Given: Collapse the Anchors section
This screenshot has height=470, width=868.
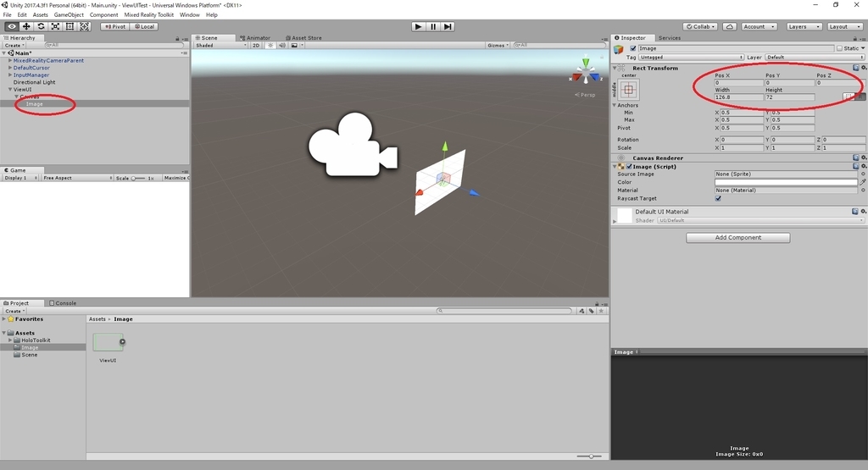Looking at the screenshot, I should [x=615, y=105].
